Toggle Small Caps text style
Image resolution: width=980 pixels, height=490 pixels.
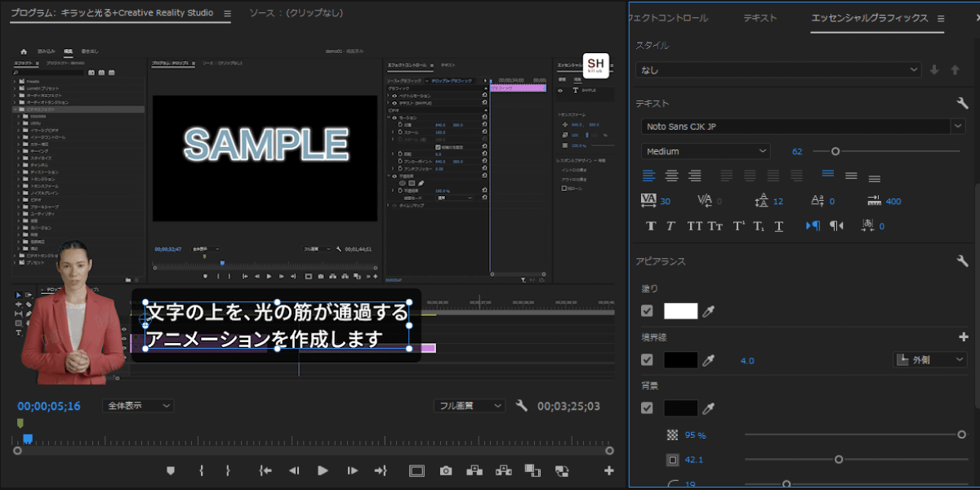(x=715, y=226)
